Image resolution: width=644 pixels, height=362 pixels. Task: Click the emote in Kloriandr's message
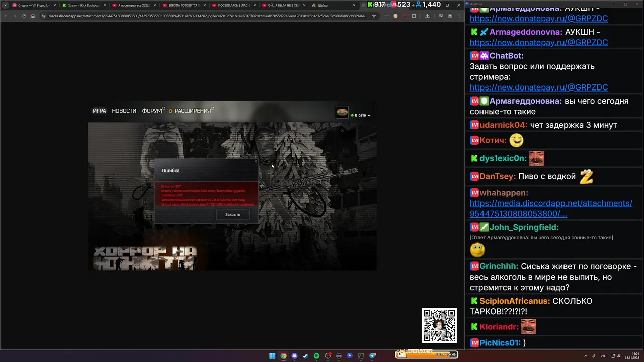click(528, 327)
